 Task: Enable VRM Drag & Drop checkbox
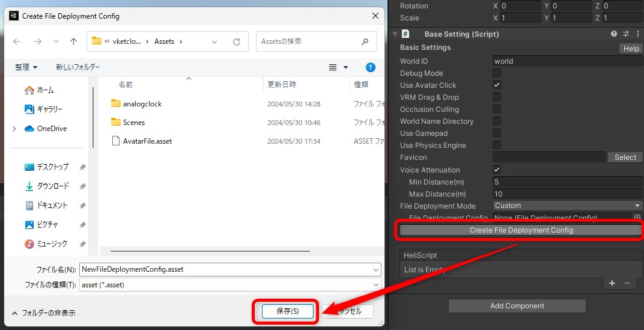(x=497, y=97)
